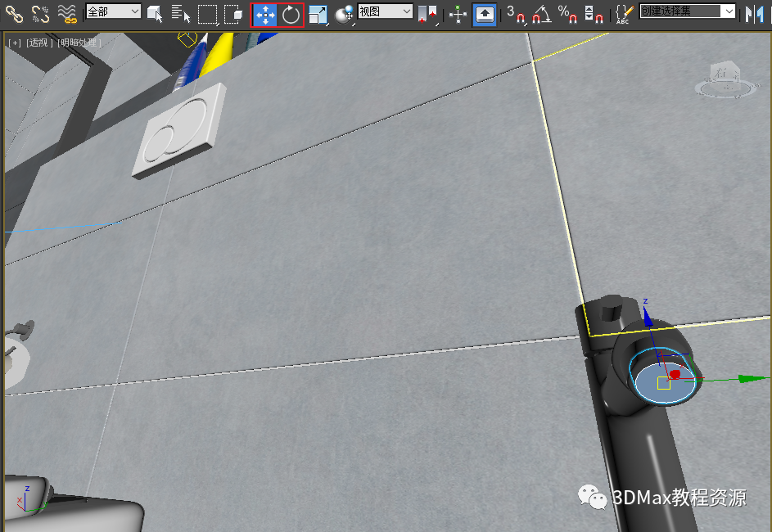772x532 pixels.
Task: Activate the Select Object tool
Action: [x=155, y=14]
